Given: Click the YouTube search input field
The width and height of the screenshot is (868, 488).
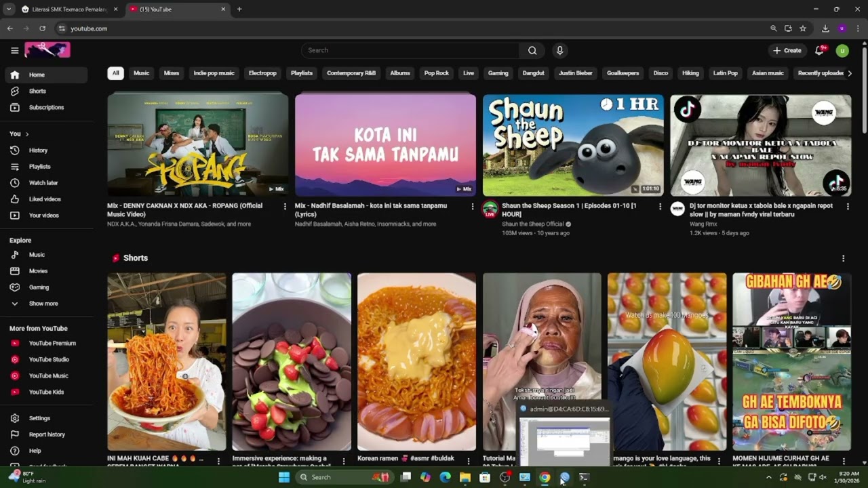Looking at the screenshot, I should click(411, 50).
